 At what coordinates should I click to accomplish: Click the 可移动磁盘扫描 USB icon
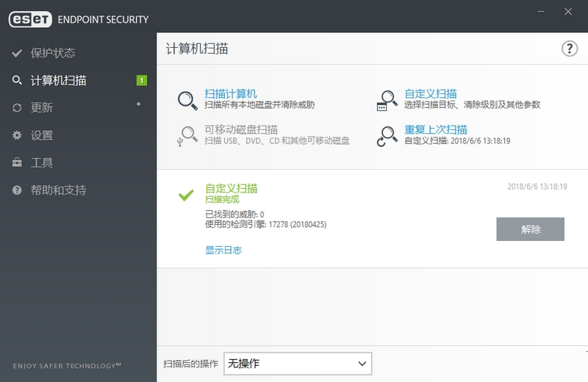187,136
